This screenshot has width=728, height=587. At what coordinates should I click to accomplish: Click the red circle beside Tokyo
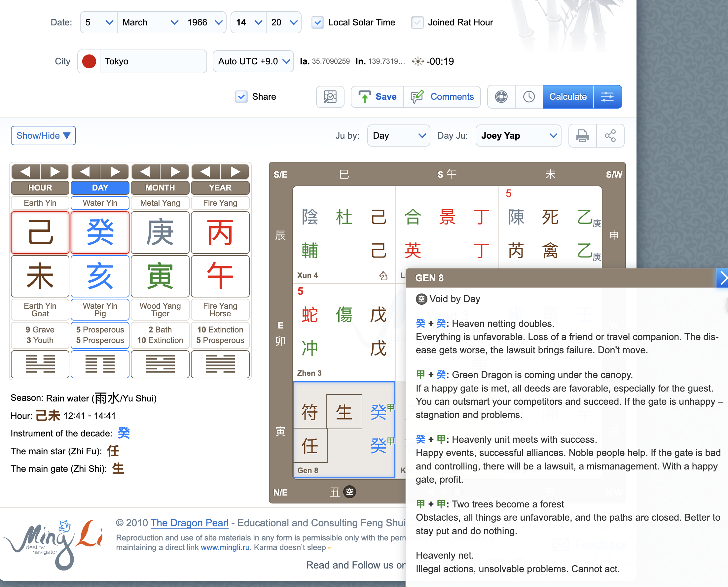89,61
